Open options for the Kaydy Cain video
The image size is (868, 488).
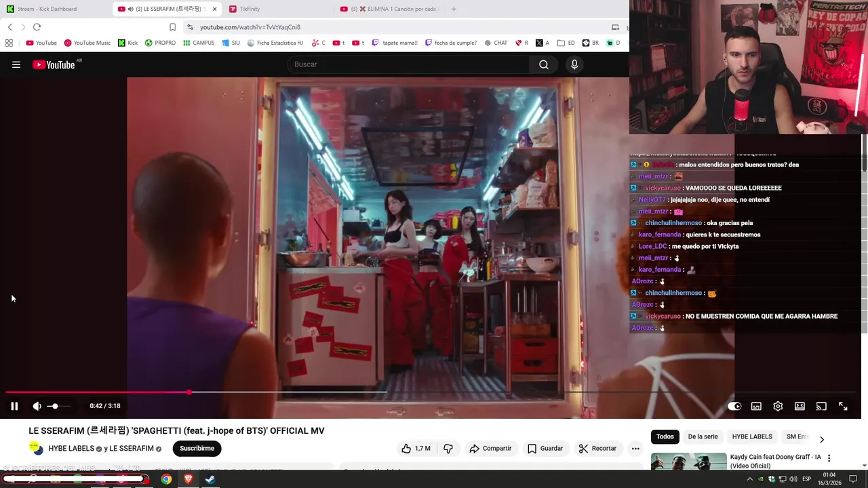(x=829, y=458)
